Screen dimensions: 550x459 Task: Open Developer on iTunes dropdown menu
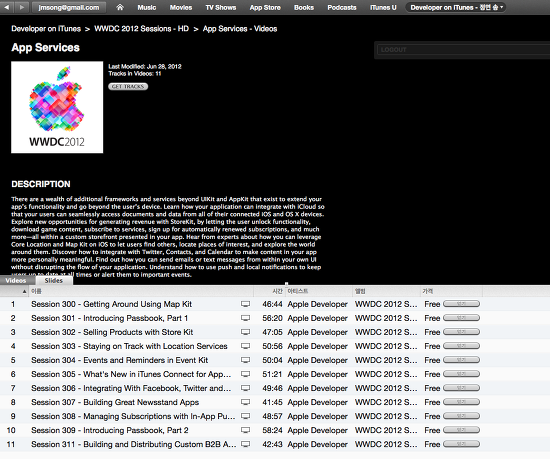point(456,7)
